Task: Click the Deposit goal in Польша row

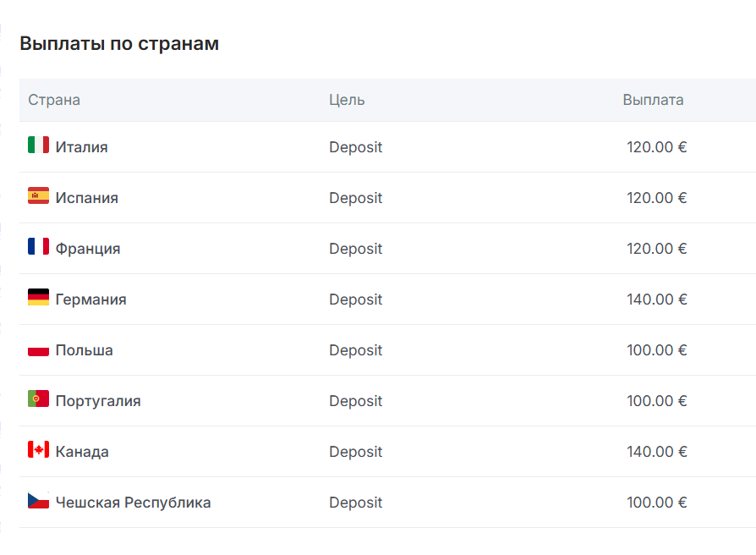Action: click(356, 350)
